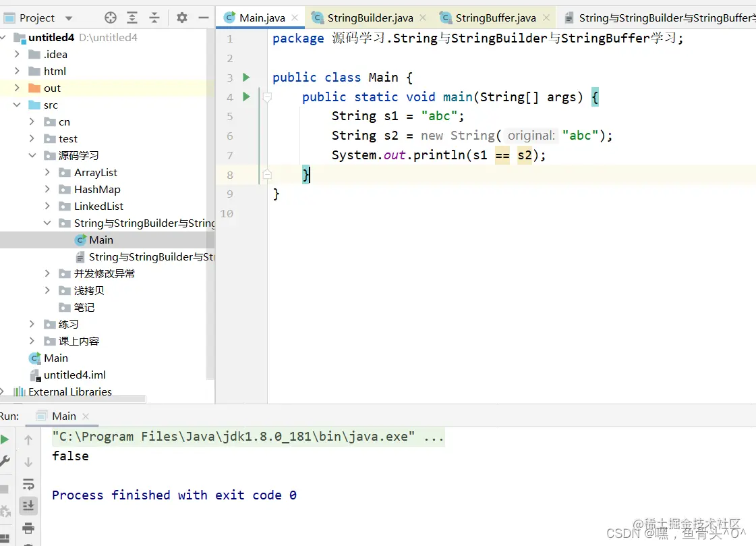Image resolution: width=756 pixels, height=546 pixels.
Task: Click the out folder icon
Action: coord(34,88)
